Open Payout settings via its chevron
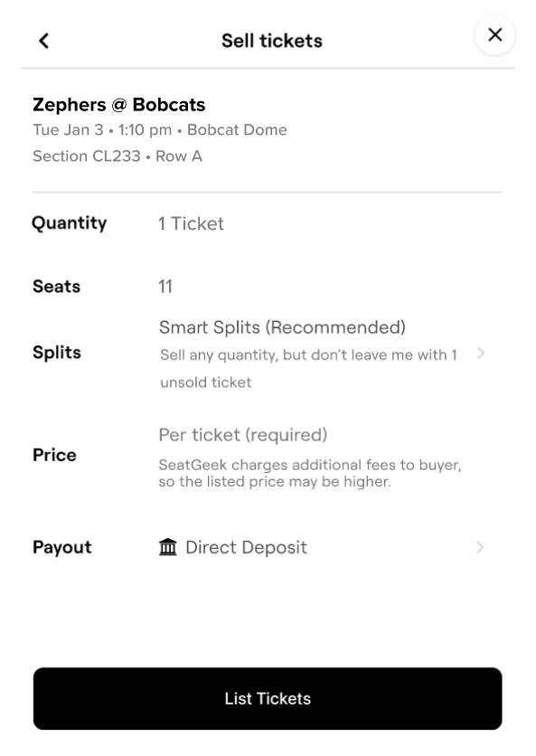Viewport: 536px width, 756px height. [480, 547]
